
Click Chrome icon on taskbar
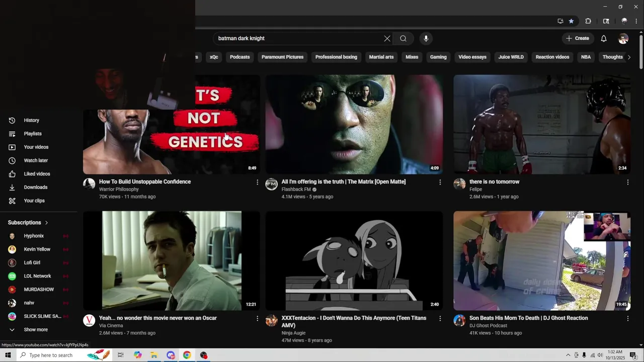click(x=187, y=355)
